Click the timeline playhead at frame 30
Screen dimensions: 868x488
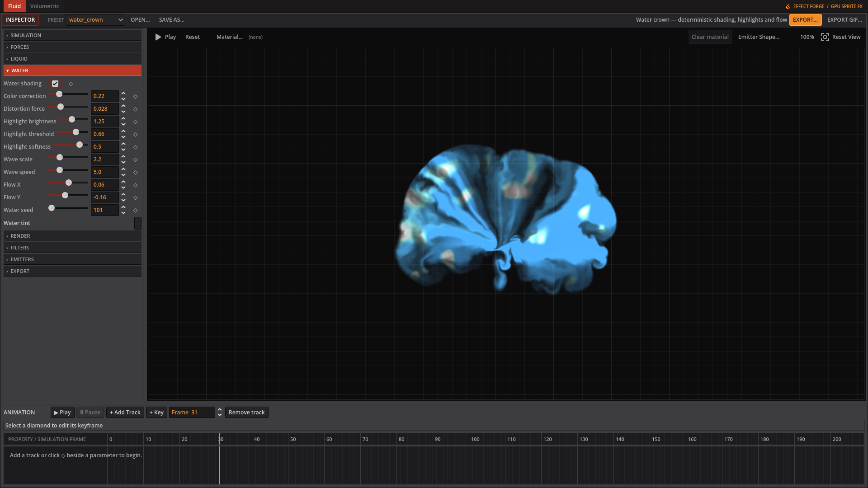[x=220, y=439]
